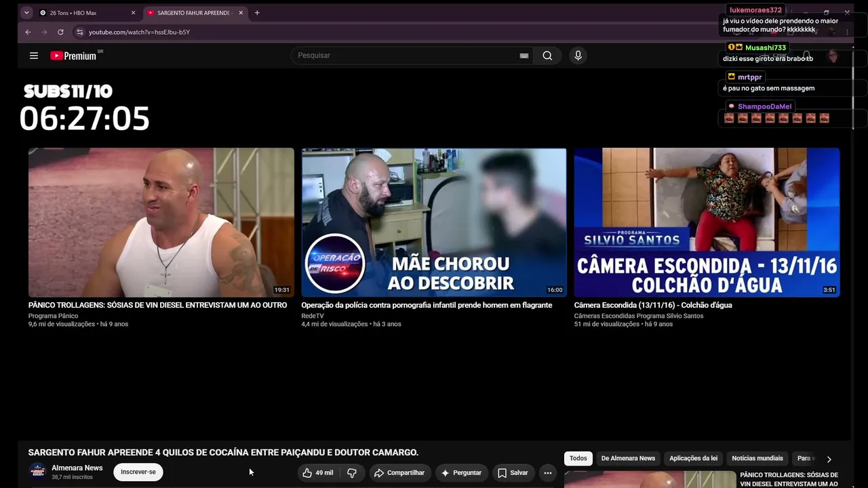The image size is (868, 488).
Task: Filter by De Almenara News chip
Action: click(x=628, y=458)
